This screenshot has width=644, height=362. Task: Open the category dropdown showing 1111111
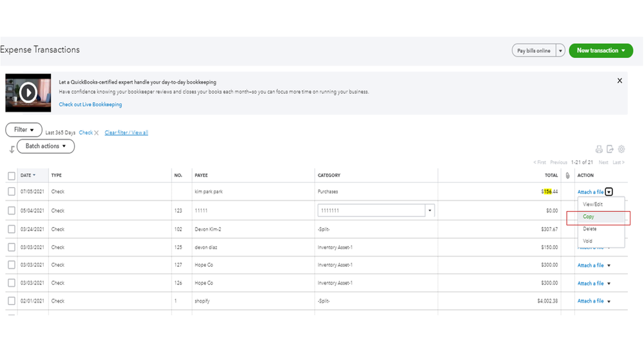pyautogui.click(x=430, y=211)
